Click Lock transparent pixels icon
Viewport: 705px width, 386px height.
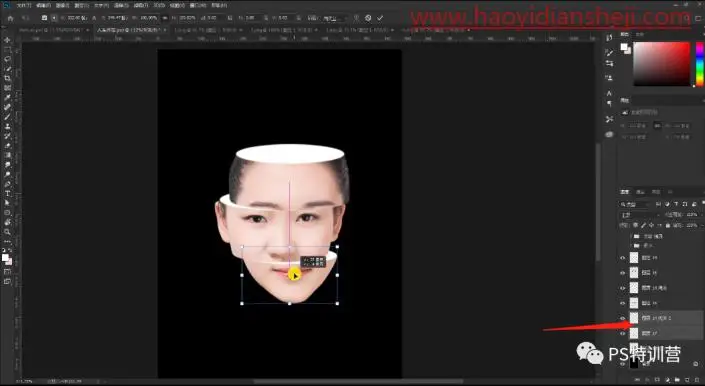(635, 225)
